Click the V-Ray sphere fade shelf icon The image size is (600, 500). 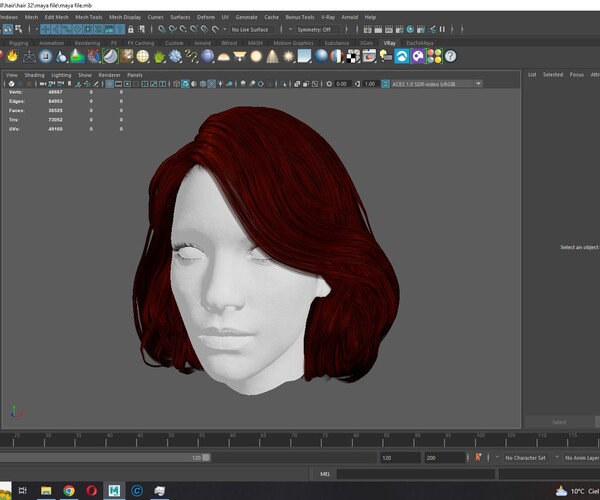pos(45,56)
